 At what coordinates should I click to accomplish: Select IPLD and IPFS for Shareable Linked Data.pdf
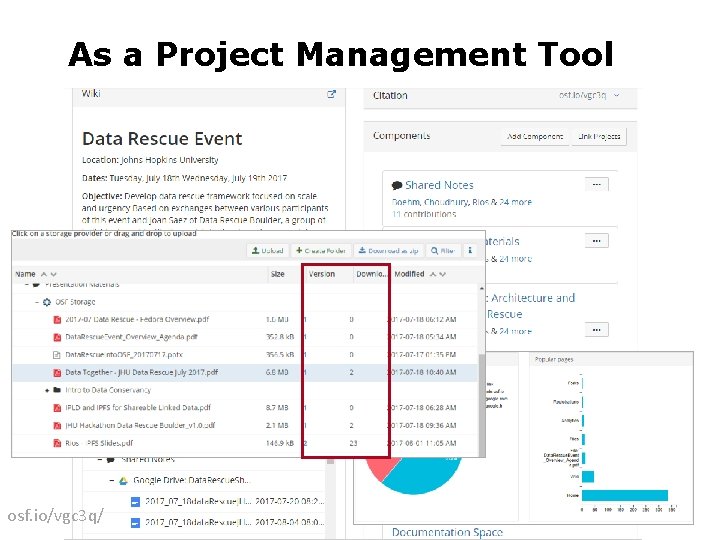(x=244, y=408)
